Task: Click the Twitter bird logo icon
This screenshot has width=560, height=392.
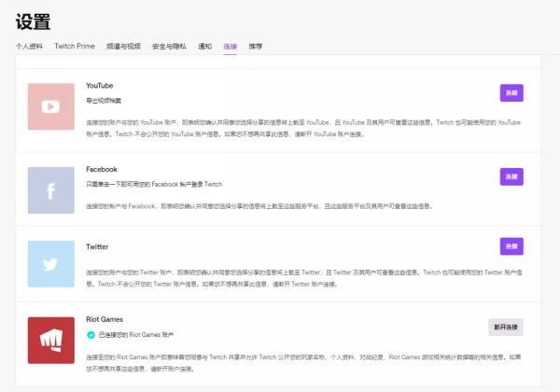Action: 50,263
